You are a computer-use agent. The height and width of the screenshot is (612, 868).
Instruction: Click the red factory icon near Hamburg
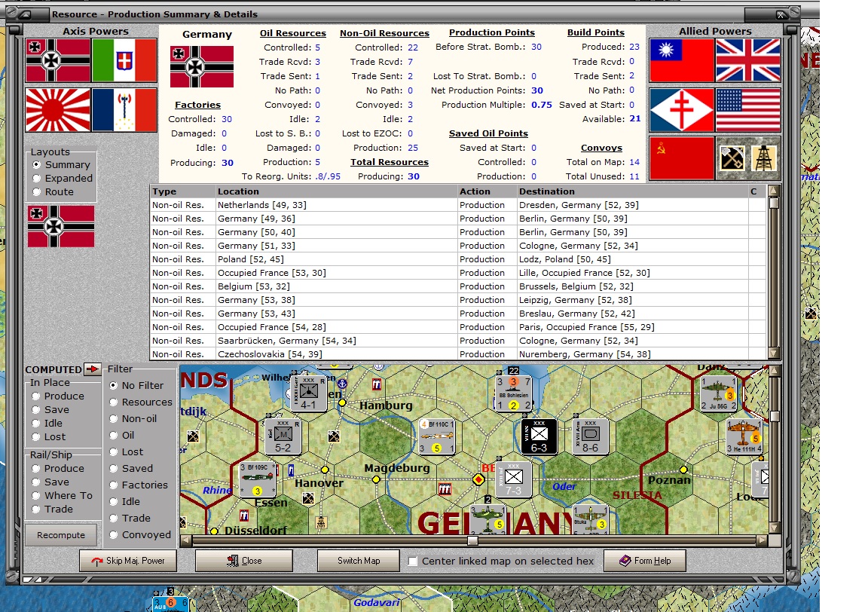(377, 384)
